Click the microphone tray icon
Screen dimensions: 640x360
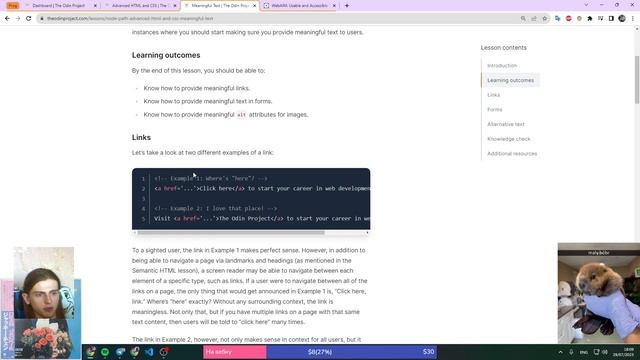click(571, 352)
